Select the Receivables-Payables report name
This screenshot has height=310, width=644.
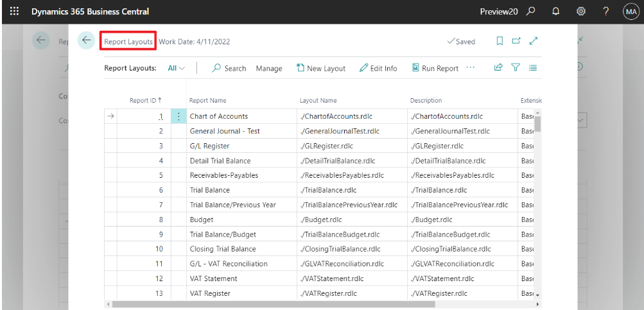(224, 175)
